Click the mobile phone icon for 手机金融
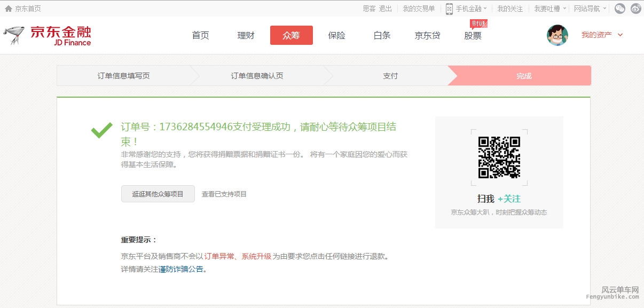The image size is (644, 308). tap(449, 9)
